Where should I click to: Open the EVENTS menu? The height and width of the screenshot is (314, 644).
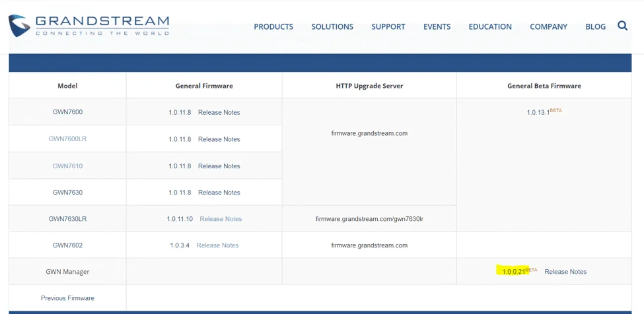coord(437,26)
